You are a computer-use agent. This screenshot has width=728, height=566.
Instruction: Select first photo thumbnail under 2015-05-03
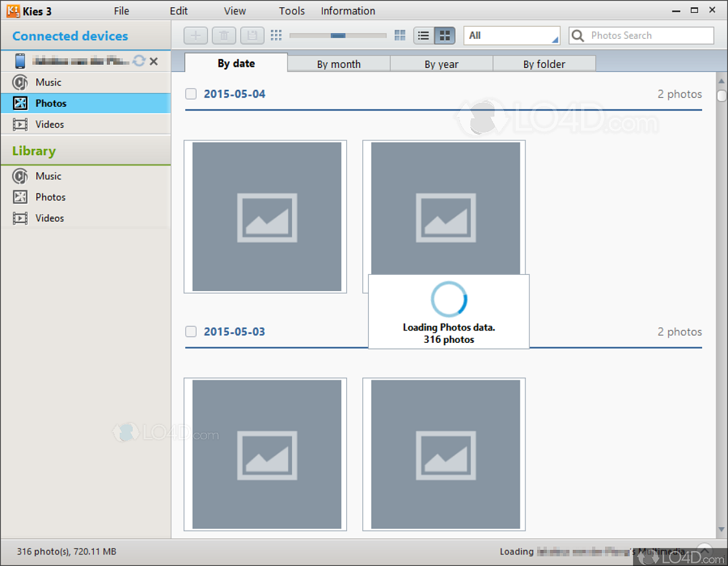(265, 454)
